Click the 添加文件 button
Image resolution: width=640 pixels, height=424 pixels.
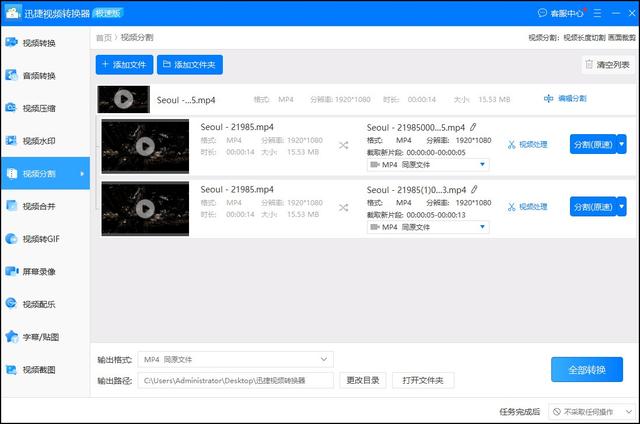point(124,65)
